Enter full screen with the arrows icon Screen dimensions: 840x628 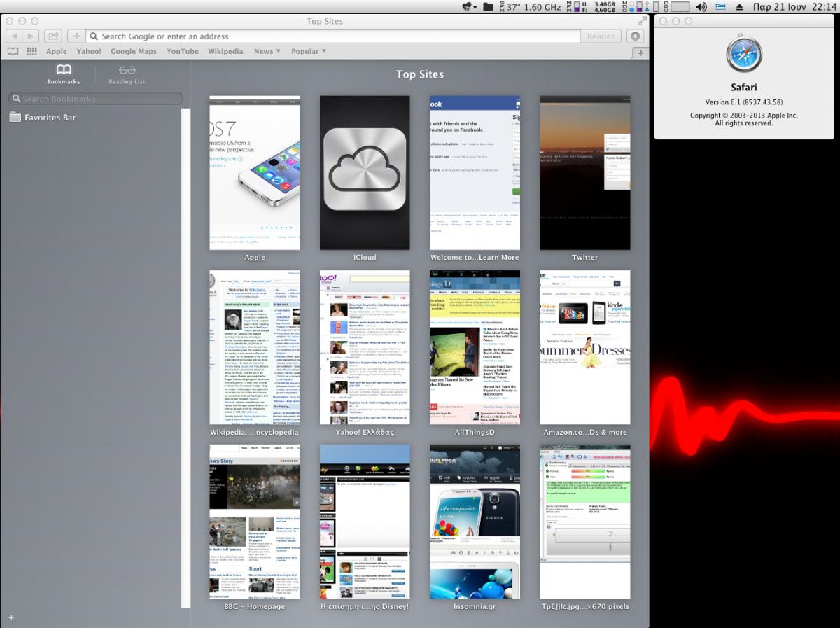tap(640, 21)
